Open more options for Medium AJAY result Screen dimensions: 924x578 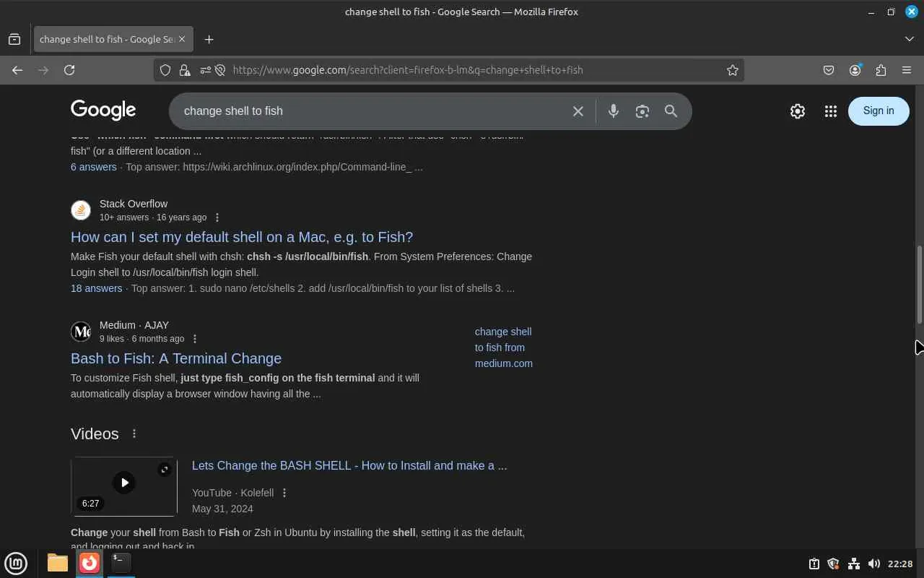[194, 339]
